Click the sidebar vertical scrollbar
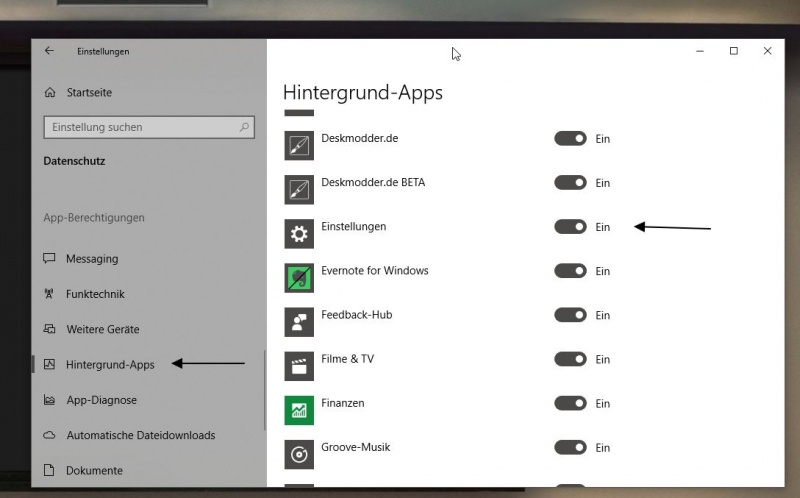 tap(265, 390)
